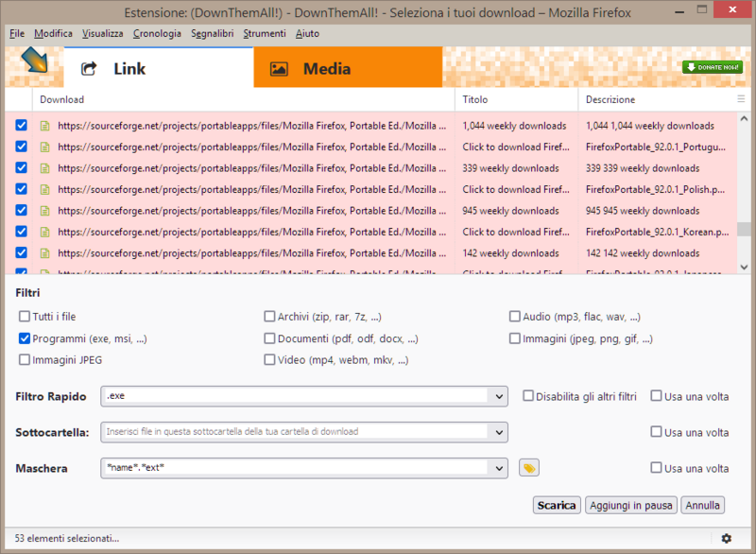Click into the Filtro Rapido text field
The height and width of the screenshot is (554, 756).
coord(296,396)
